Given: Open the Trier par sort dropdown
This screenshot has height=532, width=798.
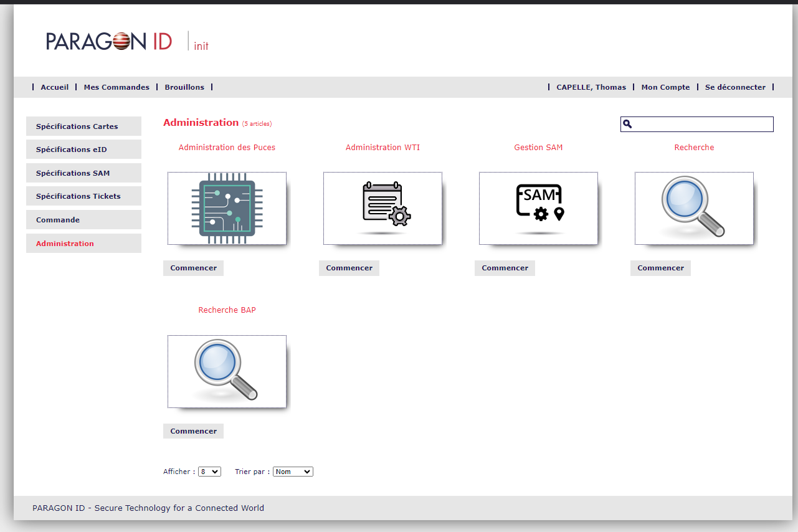Looking at the screenshot, I should point(293,472).
